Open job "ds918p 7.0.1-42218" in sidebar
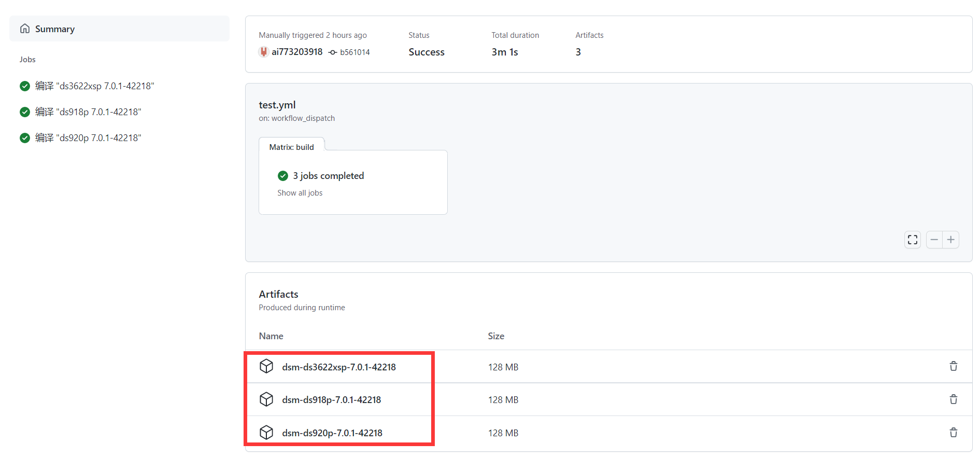 tap(88, 112)
